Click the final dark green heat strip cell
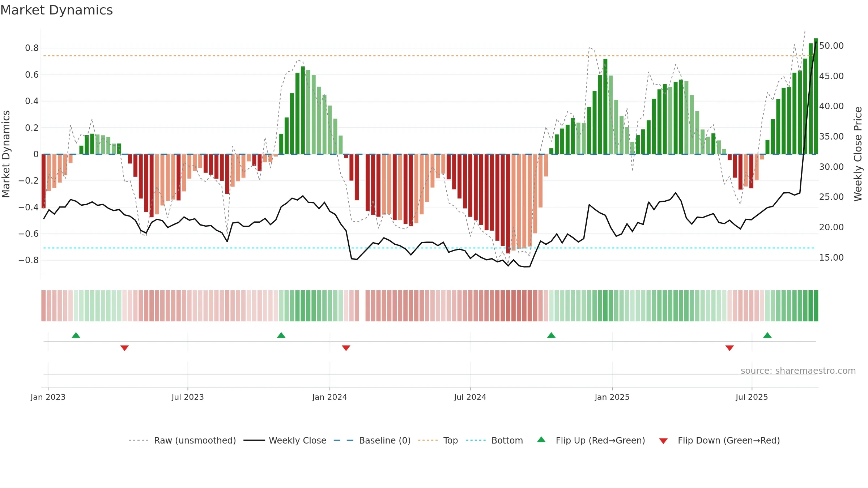This screenshot has height=488, width=868. (x=816, y=306)
